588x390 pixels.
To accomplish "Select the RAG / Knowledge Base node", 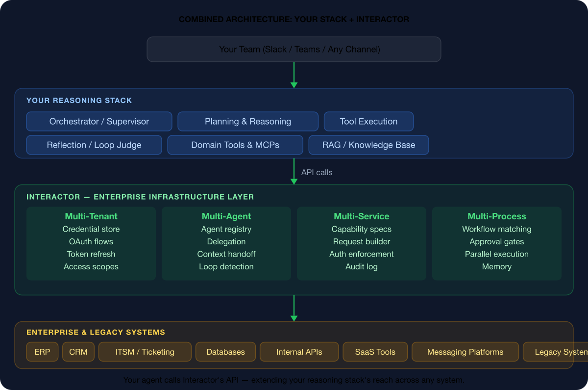I will (368, 145).
